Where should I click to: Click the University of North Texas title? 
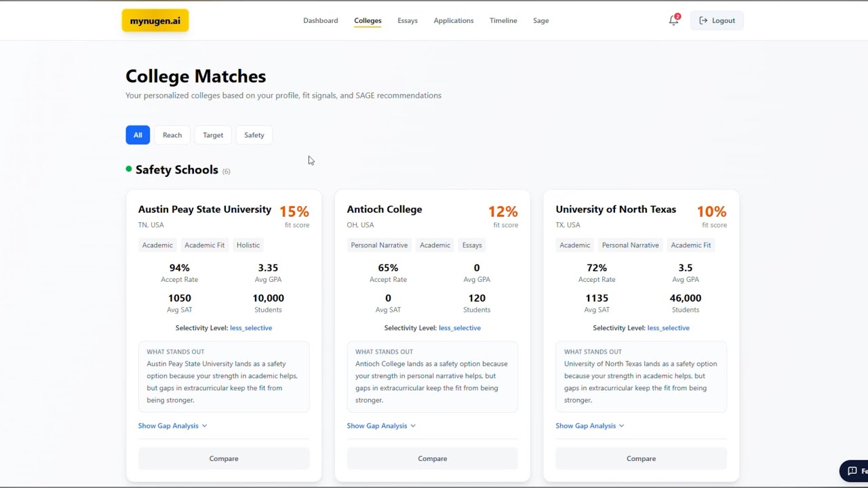(x=616, y=209)
